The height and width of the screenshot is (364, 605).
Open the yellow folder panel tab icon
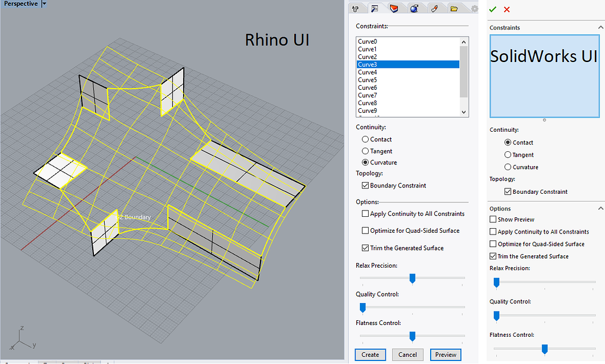(x=454, y=8)
